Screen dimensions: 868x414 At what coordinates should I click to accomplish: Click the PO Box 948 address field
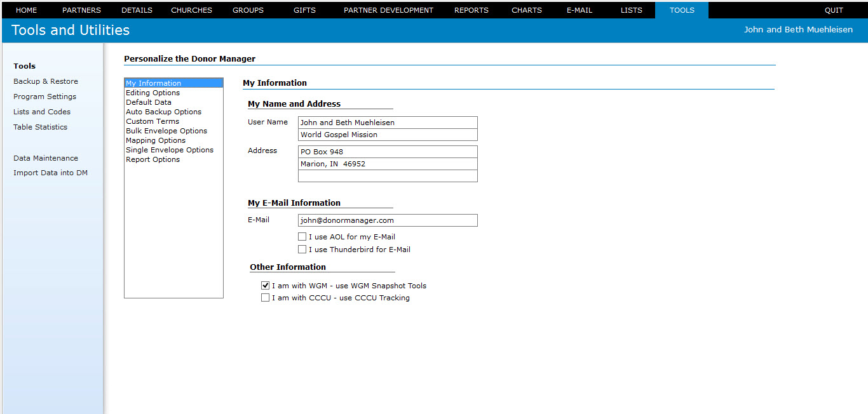[x=388, y=152]
